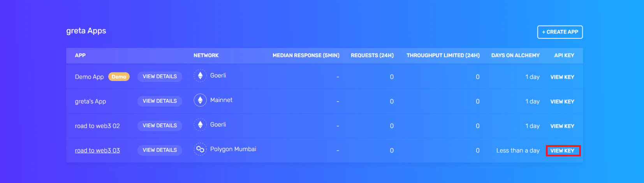This screenshot has width=644, height=183.
Task: Click the Requests (24H) column header
Action: click(372, 56)
